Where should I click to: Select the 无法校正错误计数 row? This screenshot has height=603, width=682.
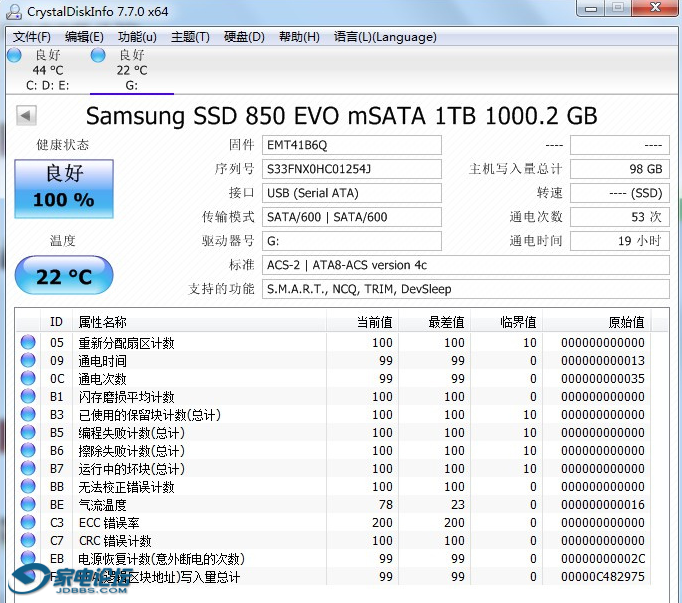[334, 486]
